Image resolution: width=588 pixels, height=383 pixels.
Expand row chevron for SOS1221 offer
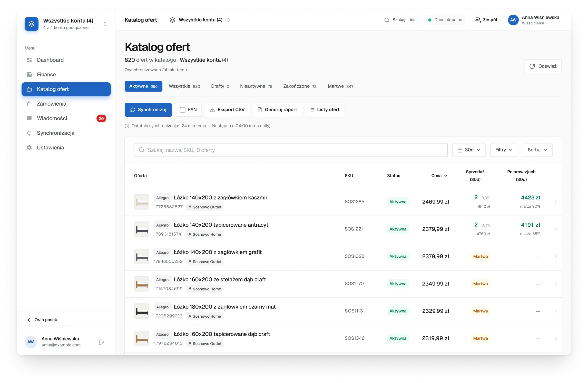click(x=555, y=229)
